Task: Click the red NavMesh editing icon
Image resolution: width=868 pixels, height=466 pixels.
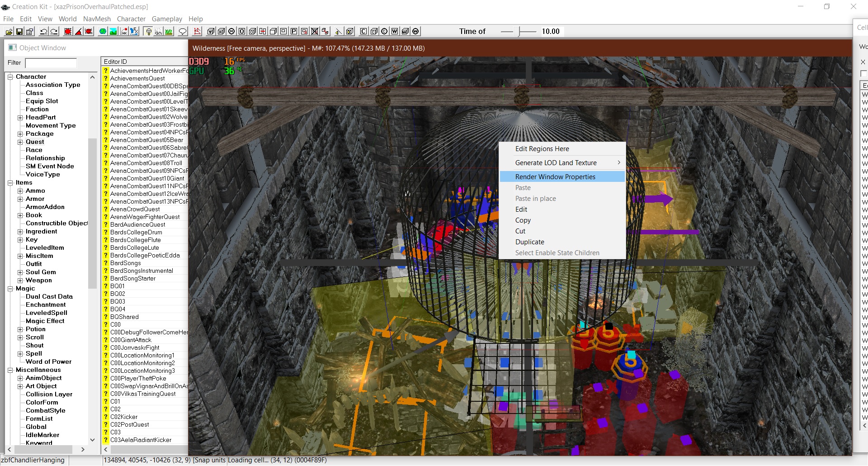Action: pos(197,31)
